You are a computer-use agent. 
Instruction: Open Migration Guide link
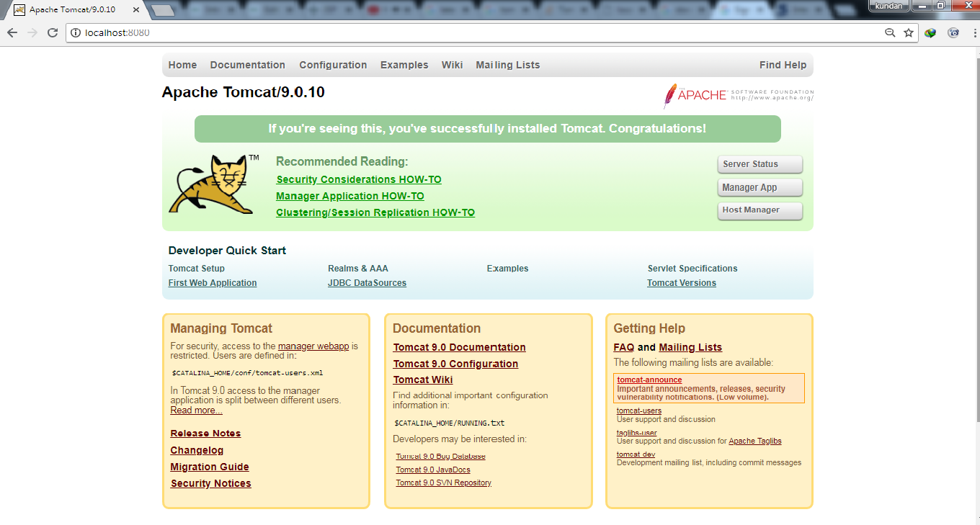coord(210,467)
